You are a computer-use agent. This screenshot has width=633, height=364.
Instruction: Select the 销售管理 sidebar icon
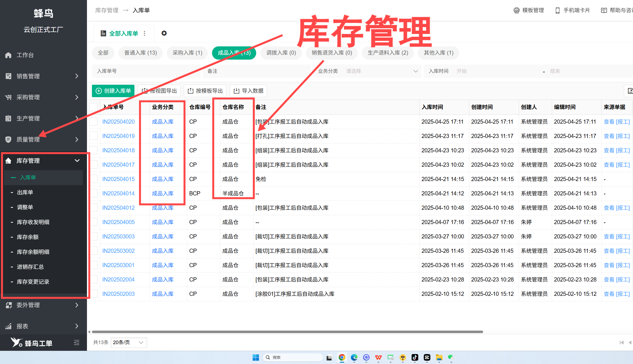pyautogui.click(x=8, y=76)
